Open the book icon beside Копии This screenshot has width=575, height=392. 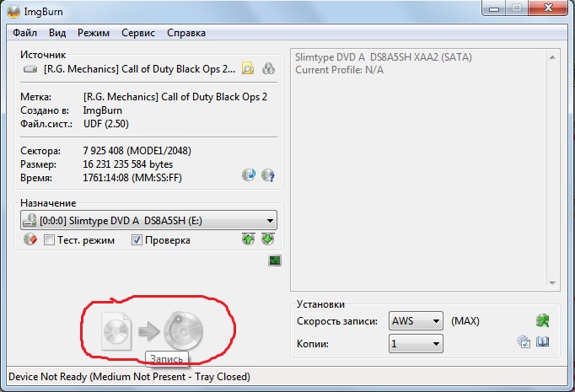tap(543, 341)
